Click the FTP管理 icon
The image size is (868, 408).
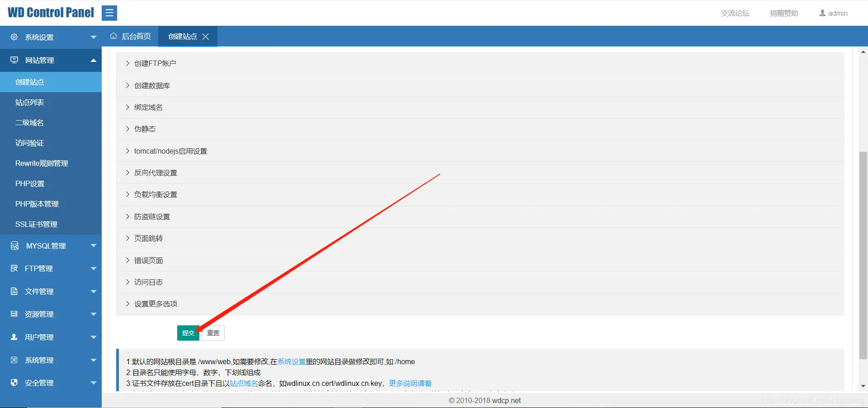pos(14,268)
